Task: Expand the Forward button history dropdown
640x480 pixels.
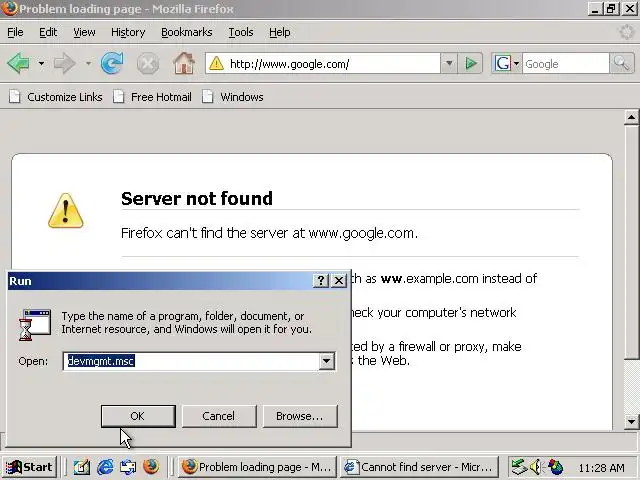Action: [88, 63]
